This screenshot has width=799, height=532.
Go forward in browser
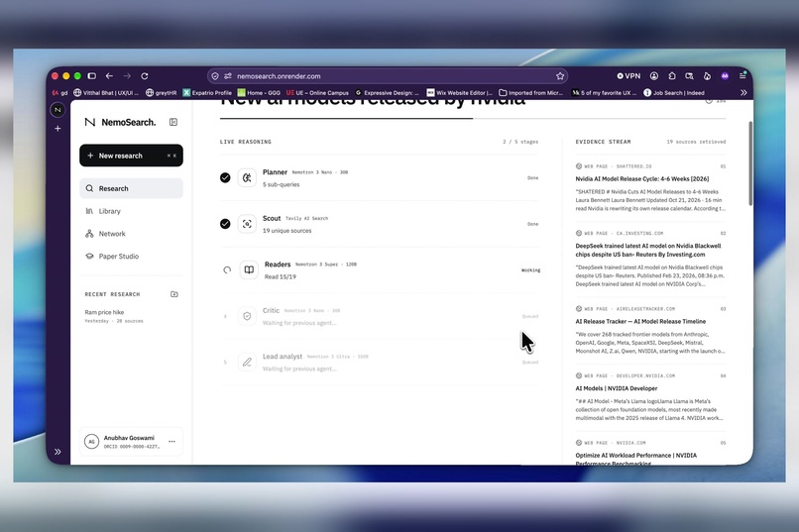coord(127,76)
